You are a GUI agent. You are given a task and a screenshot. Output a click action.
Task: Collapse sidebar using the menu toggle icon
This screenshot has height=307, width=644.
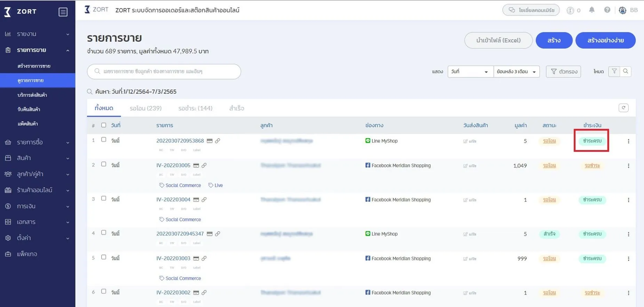click(x=63, y=12)
